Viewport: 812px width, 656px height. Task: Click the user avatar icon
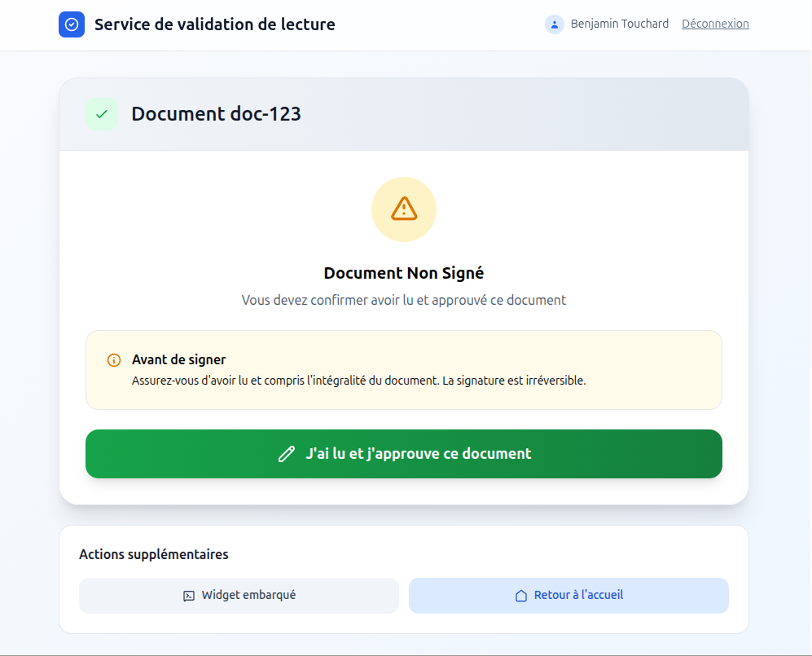pos(555,24)
